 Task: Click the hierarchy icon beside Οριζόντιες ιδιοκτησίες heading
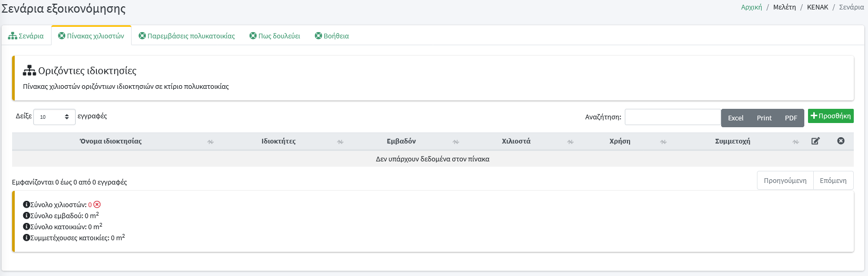coord(29,70)
